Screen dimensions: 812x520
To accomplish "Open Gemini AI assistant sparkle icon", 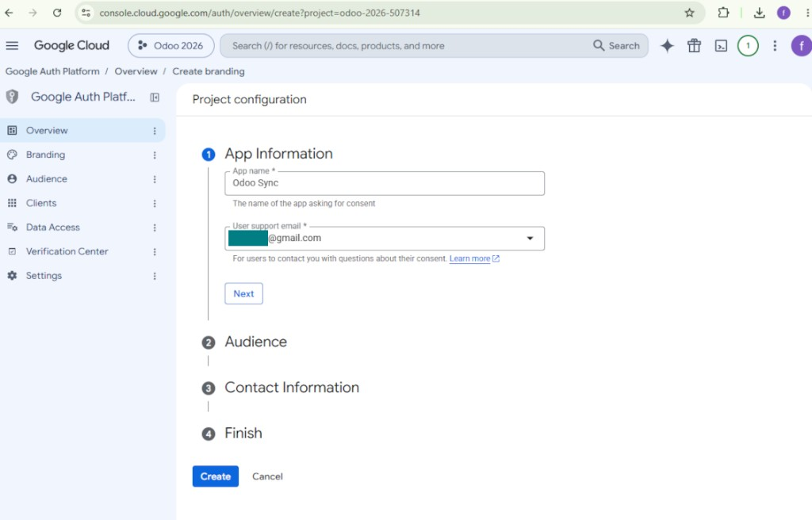I will 667,45.
